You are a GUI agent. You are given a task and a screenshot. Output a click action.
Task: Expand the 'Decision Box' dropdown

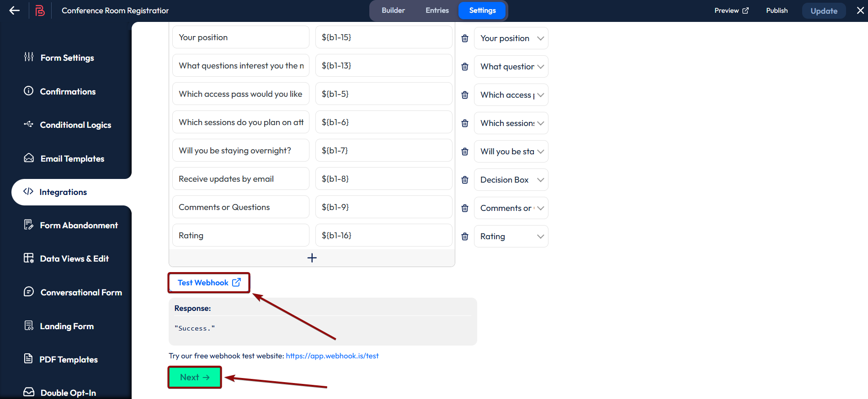511,180
